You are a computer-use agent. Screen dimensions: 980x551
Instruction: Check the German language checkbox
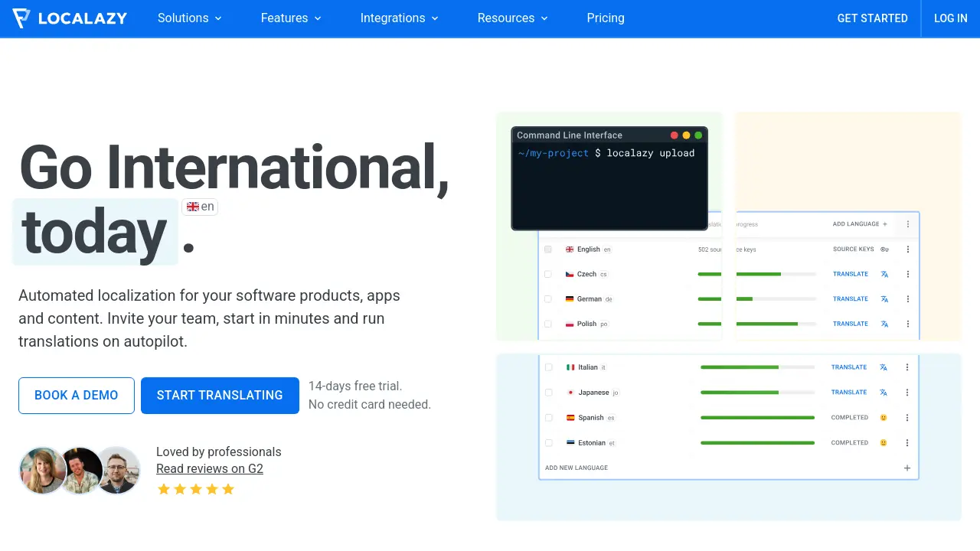[547, 299]
